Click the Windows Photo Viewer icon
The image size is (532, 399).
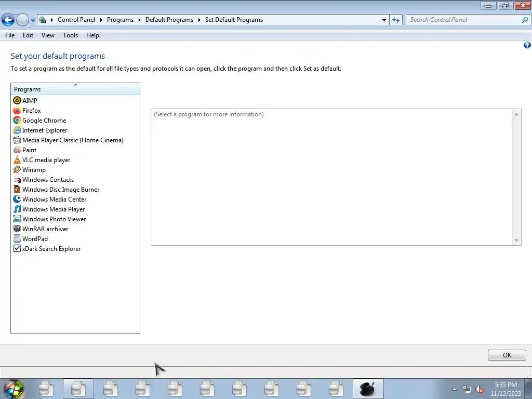[x=17, y=219]
